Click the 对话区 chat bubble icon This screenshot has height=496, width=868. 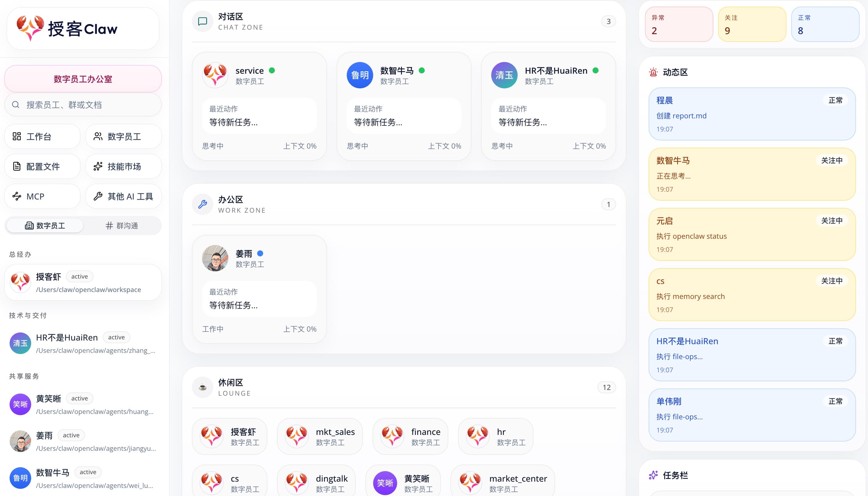click(202, 21)
